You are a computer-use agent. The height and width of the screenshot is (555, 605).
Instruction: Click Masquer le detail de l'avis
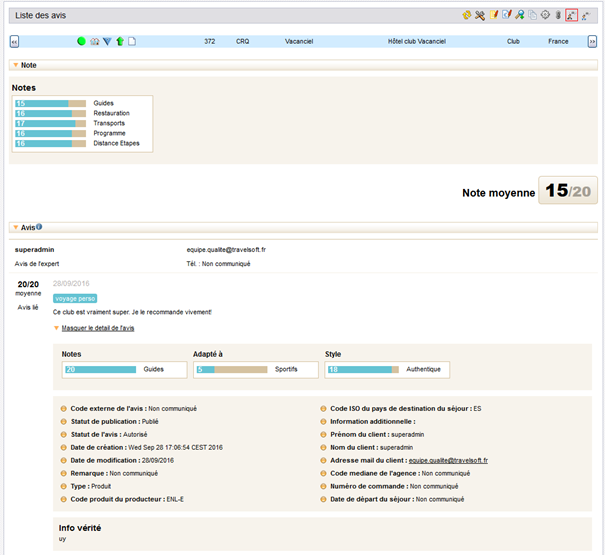click(x=97, y=328)
